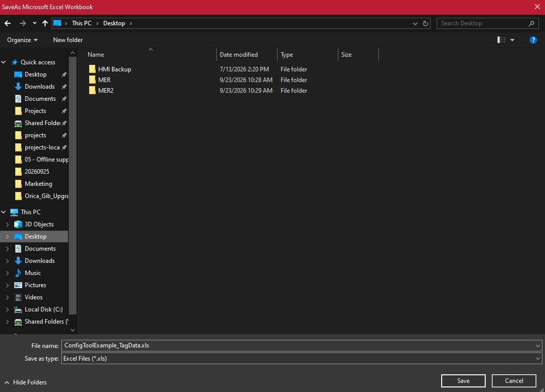545x392 pixels.
Task: Collapse the Quick access section
Action: point(4,62)
